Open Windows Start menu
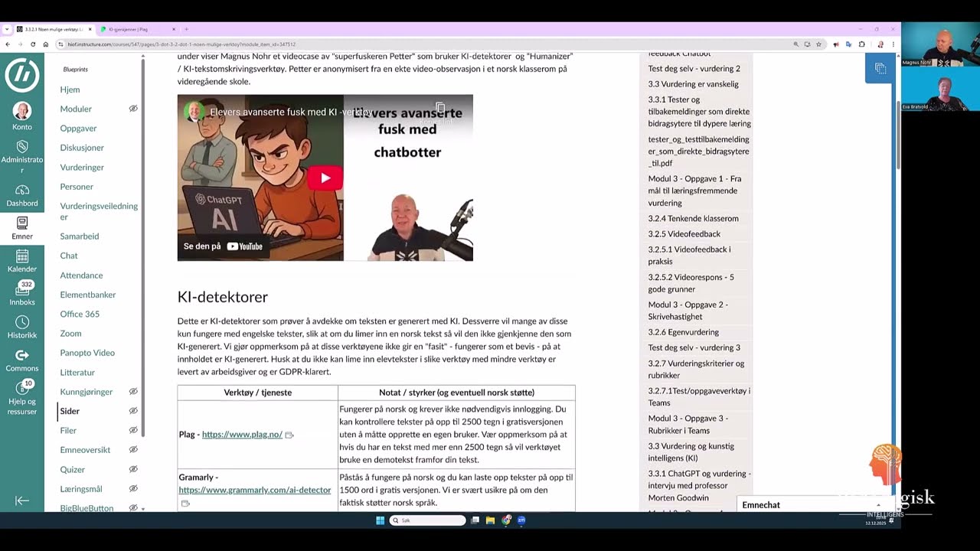 [380, 520]
